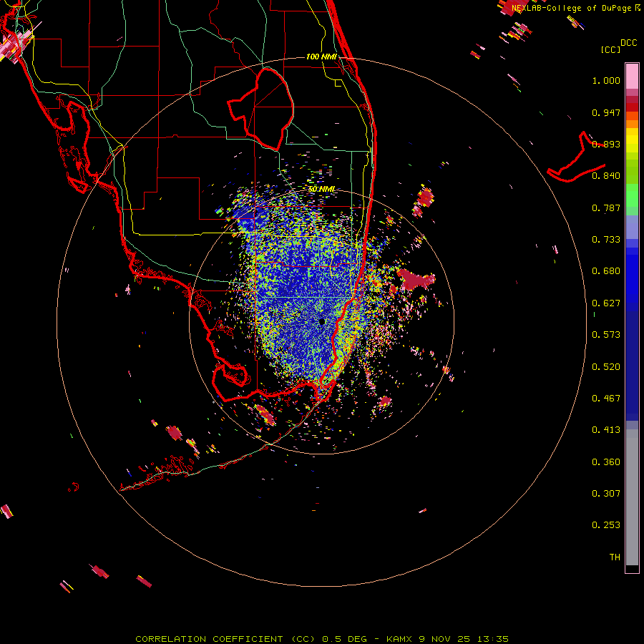Click the 100 NMI range ring label
This screenshot has height=644, width=644.
[321, 57]
